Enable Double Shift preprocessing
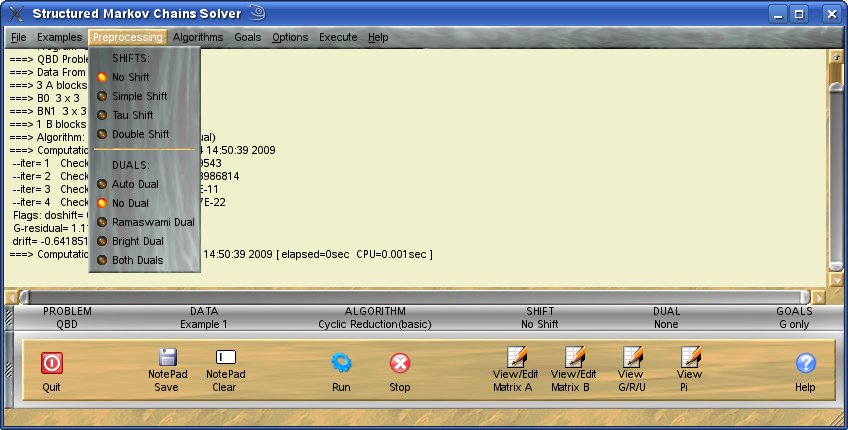This screenshot has width=848, height=430. click(x=140, y=134)
